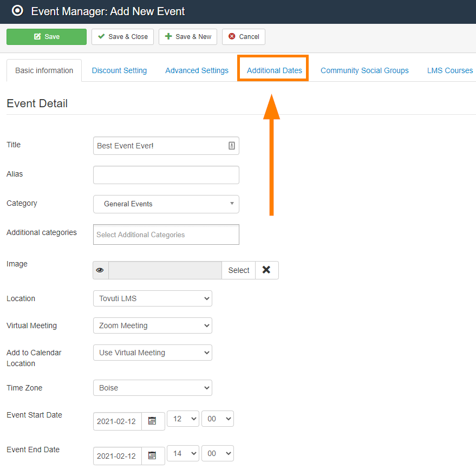
Task: Open the Event End Date calendar picker
Action: coord(153,456)
